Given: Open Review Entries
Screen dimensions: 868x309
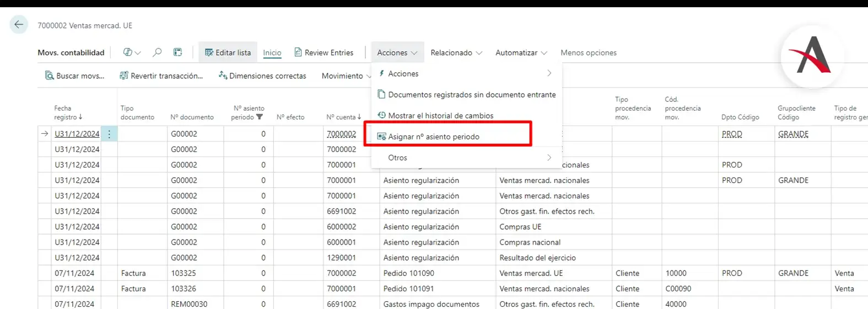Looking at the screenshot, I should click(324, 52).
